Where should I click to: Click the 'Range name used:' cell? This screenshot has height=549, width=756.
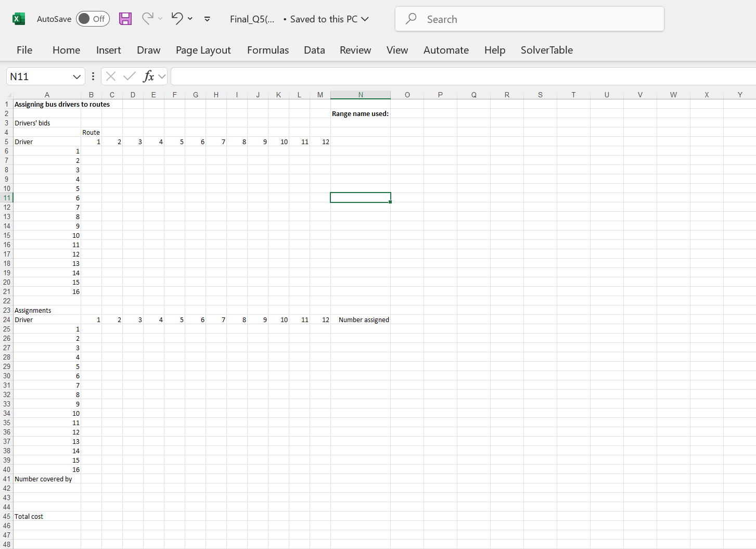pyautogui.click(x=361, y=113)
